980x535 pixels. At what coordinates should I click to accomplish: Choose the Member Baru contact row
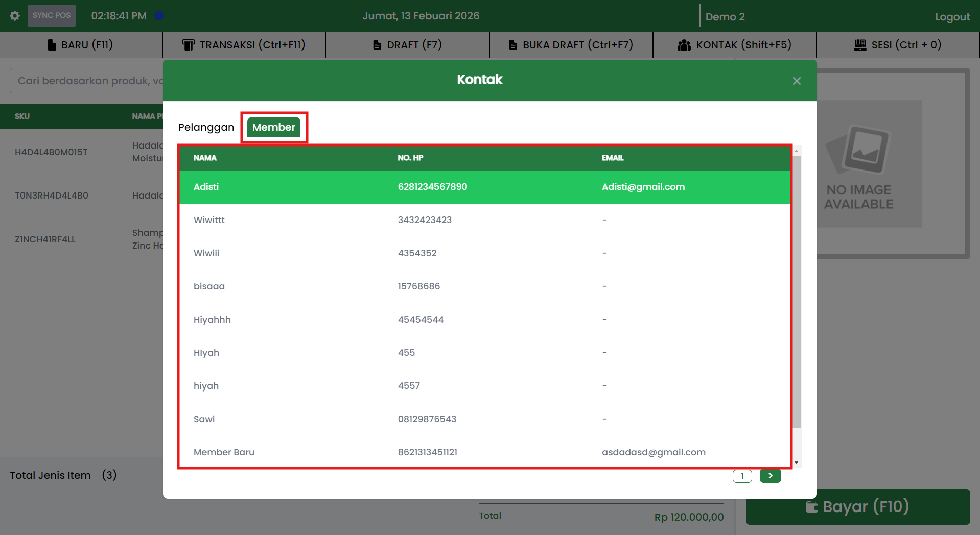(x=484, y=452)
